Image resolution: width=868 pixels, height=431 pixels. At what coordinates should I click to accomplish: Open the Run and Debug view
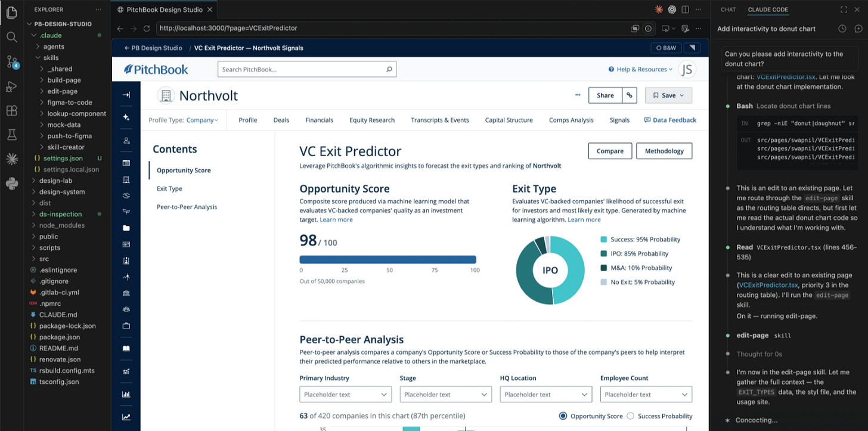[x=11, y=86]
